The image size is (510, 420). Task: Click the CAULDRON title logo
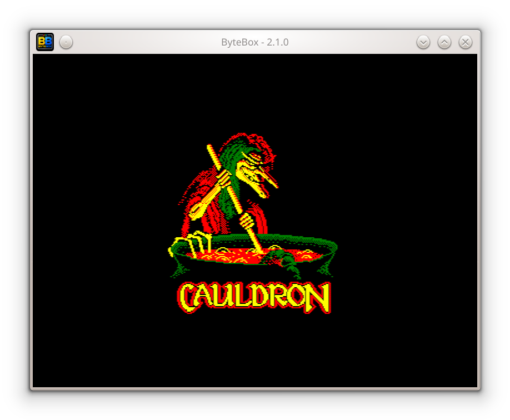point(254,297)
